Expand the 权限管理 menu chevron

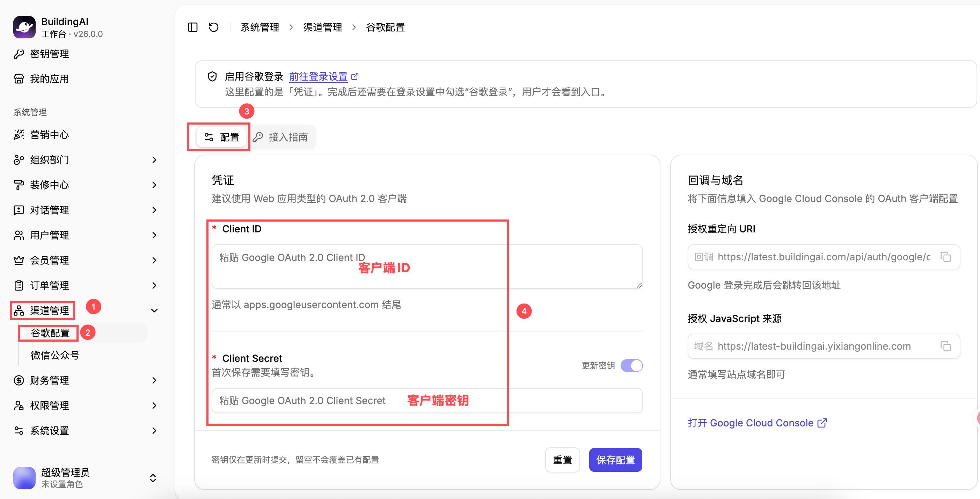(x=154, y=405)
